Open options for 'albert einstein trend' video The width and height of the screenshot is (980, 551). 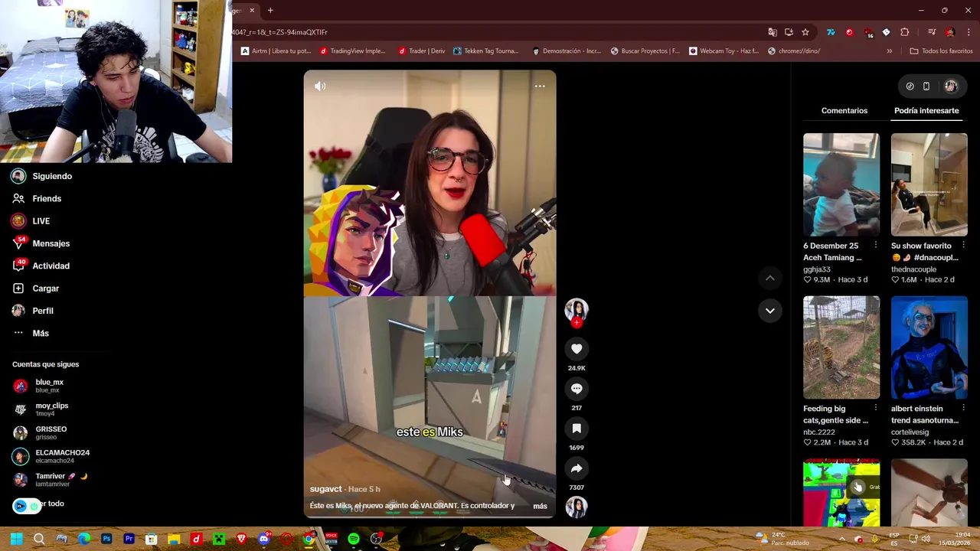point(963,409)
